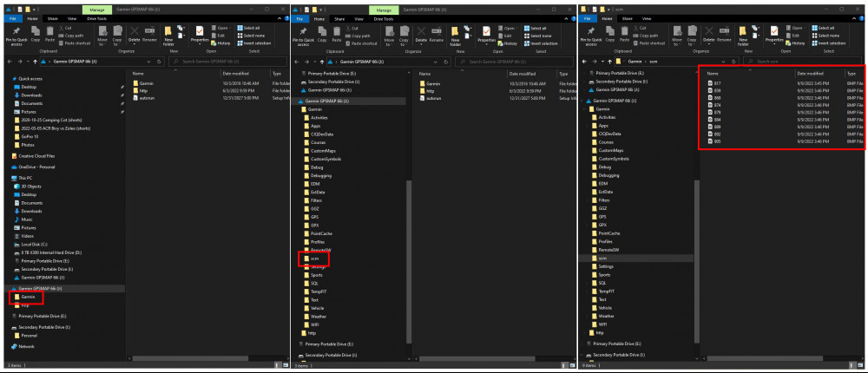Open the File tab in left window
Image resolution: width=868 pixels, height=373 pixels.
click(13, 18)
